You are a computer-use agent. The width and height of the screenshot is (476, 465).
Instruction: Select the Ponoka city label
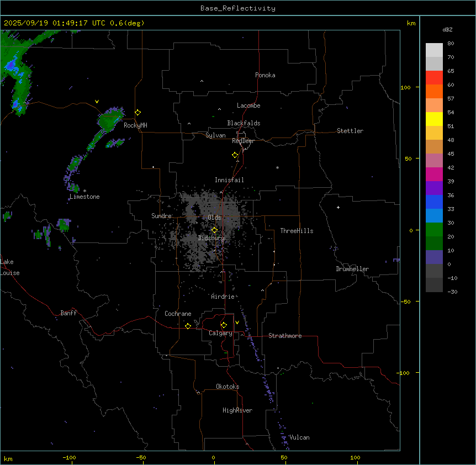[x=265, y=75]
